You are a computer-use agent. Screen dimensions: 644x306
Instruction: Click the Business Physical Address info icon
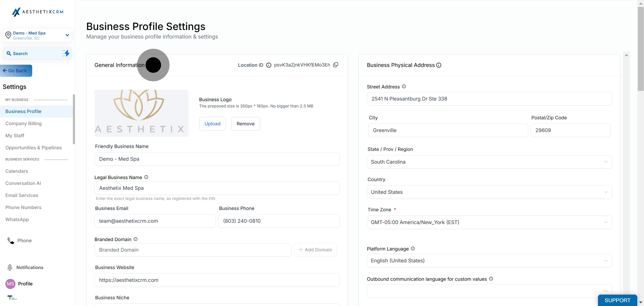click(439, 65)
